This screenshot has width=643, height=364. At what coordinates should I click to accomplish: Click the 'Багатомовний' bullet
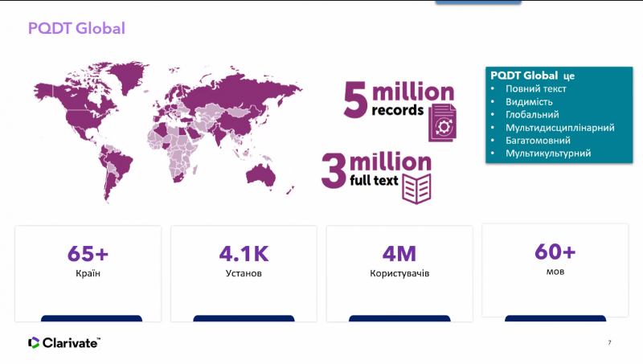click(538, 141)
